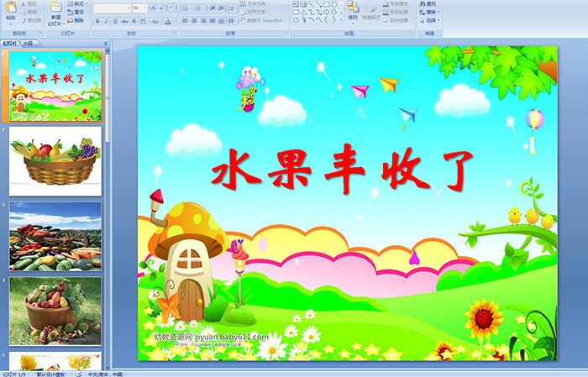Open the Quick Styles (快速样式) menu
Image resolution: width=588 pixels, height=377 pixels.
pos(371,12)
